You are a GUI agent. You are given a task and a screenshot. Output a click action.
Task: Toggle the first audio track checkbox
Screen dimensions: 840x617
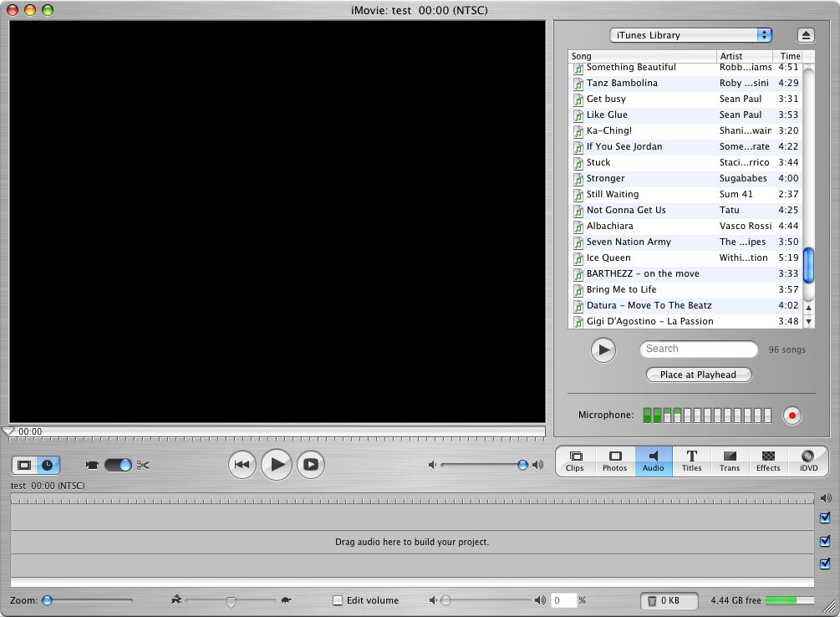pos(825,542)
